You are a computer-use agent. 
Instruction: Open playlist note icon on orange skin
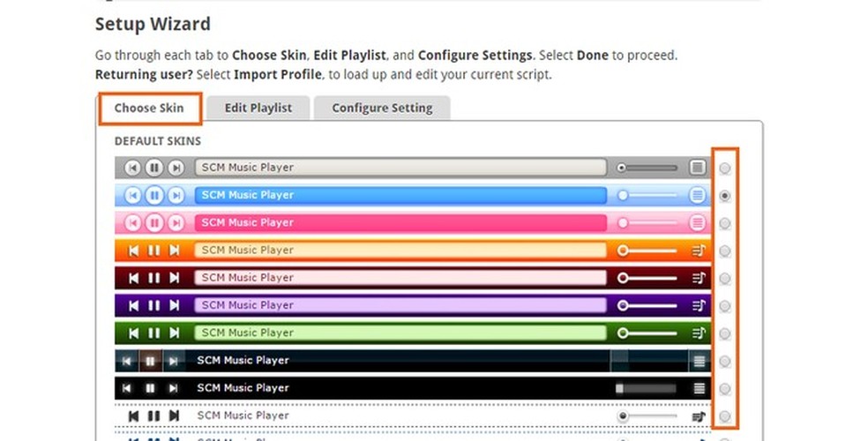(x=699, y=250)
